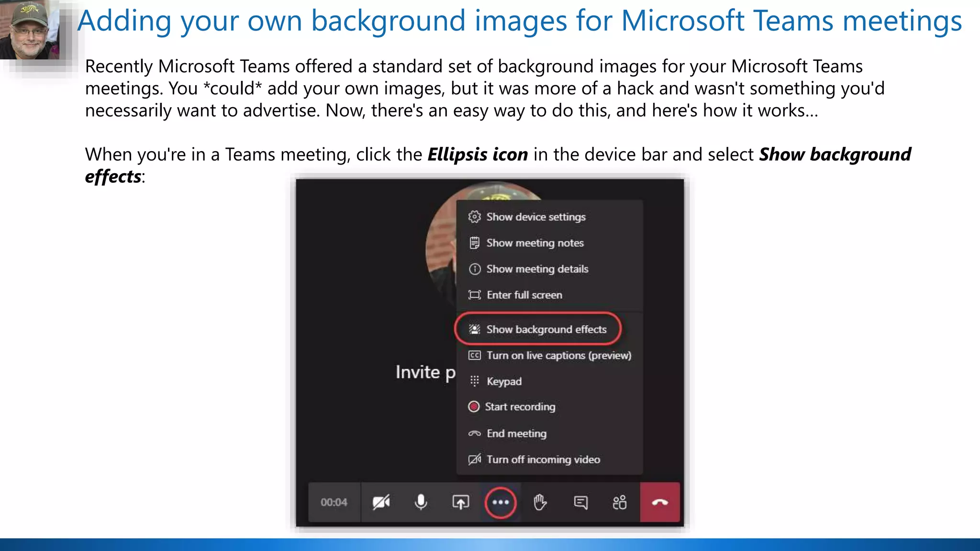Viewport: 980px width, 551px height.
Task: Click the 00:04 meeting timer
Action: click(334, 502)
